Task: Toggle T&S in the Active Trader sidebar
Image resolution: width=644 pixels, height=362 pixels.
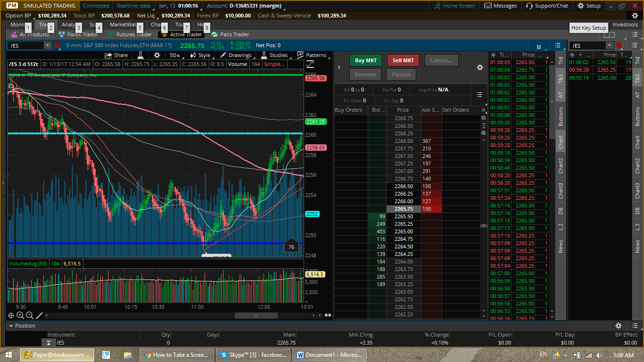Action: (561, 78)
